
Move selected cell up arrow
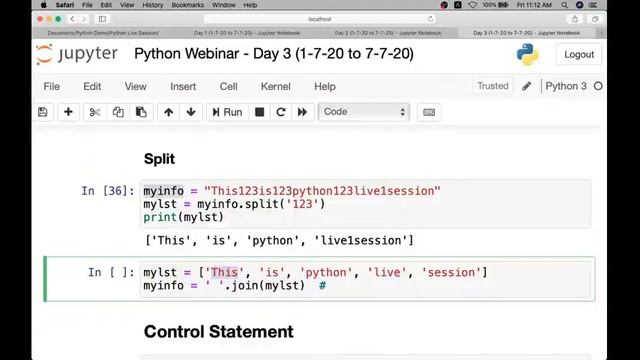[169, 112]
